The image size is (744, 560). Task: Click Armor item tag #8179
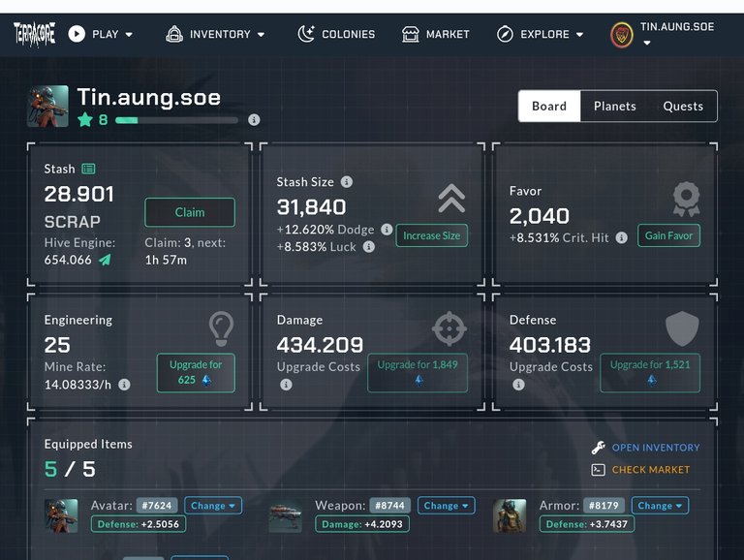click(x=604, y=506)
